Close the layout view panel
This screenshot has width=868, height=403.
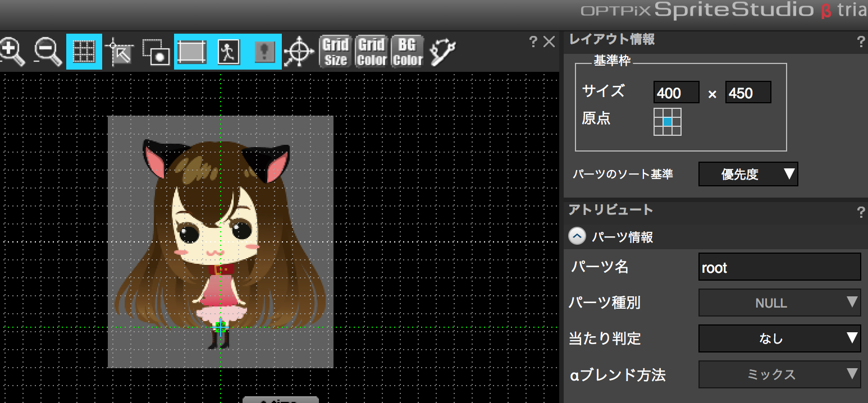(549, 42)
